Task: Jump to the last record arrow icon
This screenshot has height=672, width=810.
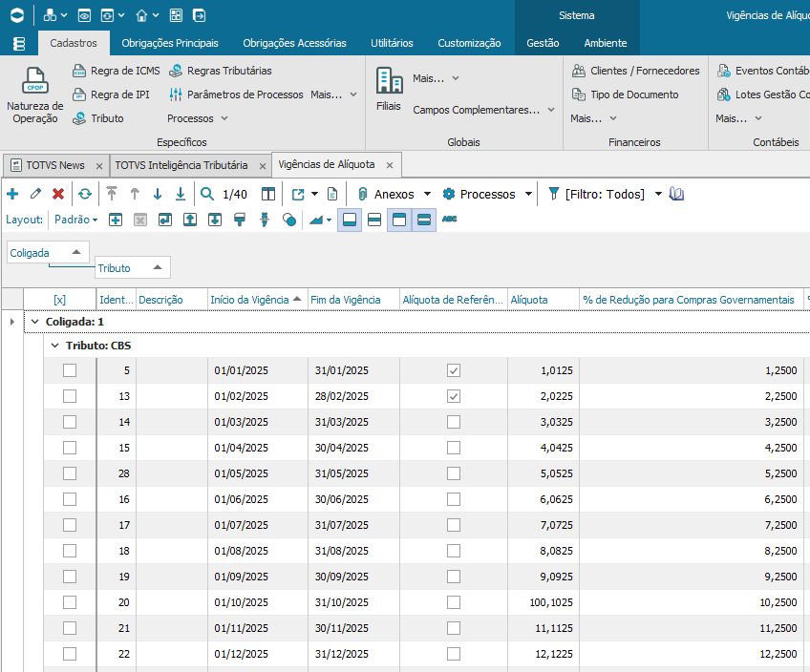Action: [181, 194]
